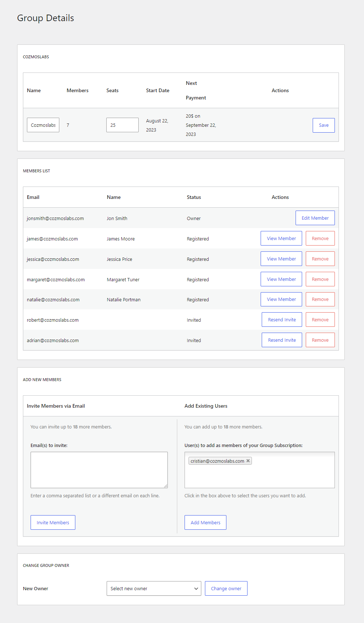Click the Email(s) to invite textarea

tap(99, 470)
